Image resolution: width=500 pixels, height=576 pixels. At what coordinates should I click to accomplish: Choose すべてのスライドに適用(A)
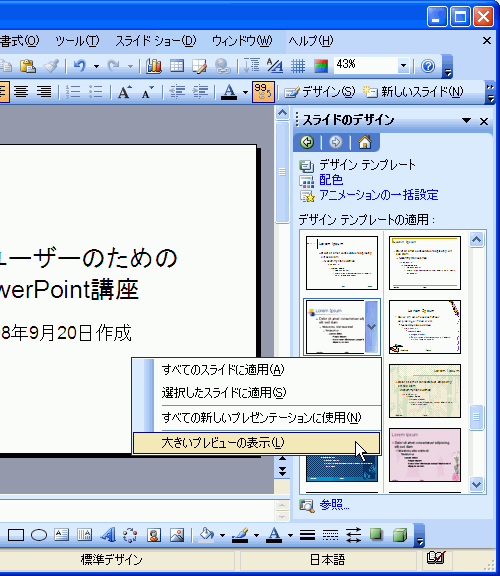click(256, 370)
